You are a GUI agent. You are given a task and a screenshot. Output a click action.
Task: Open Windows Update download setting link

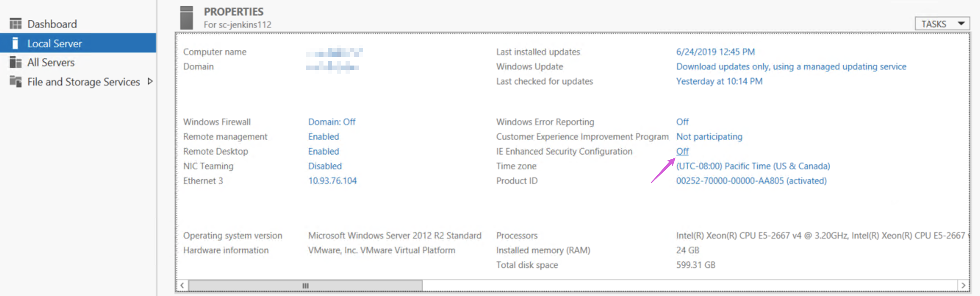tap(791, 67)
